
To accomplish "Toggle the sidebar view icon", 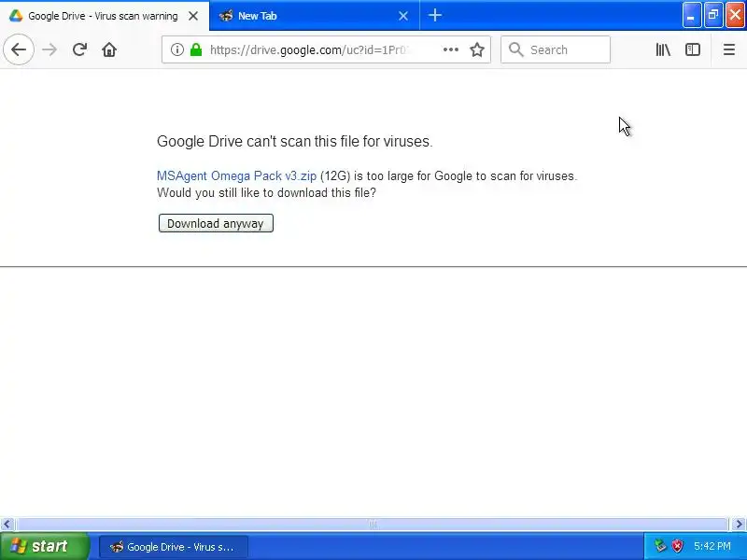I will click(x=693, y=49).
